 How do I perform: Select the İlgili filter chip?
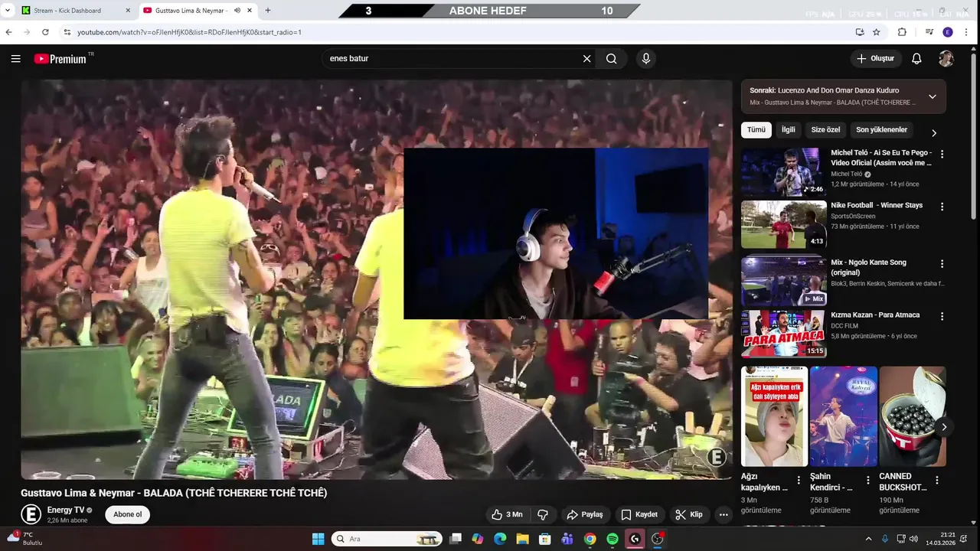[x=788, y=130]
